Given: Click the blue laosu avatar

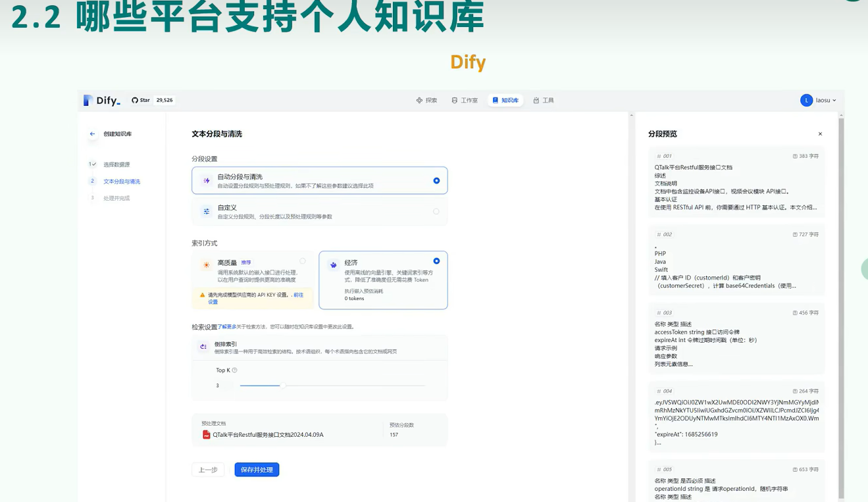Looking at the screenshot, I should 806,100.
